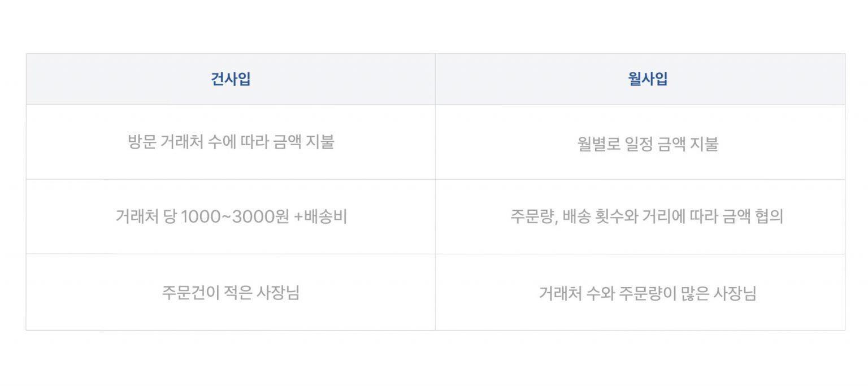Click 거래처 당 text before the price
The image size is (868, 386).
pyautogui.click(x=146, y=217)
